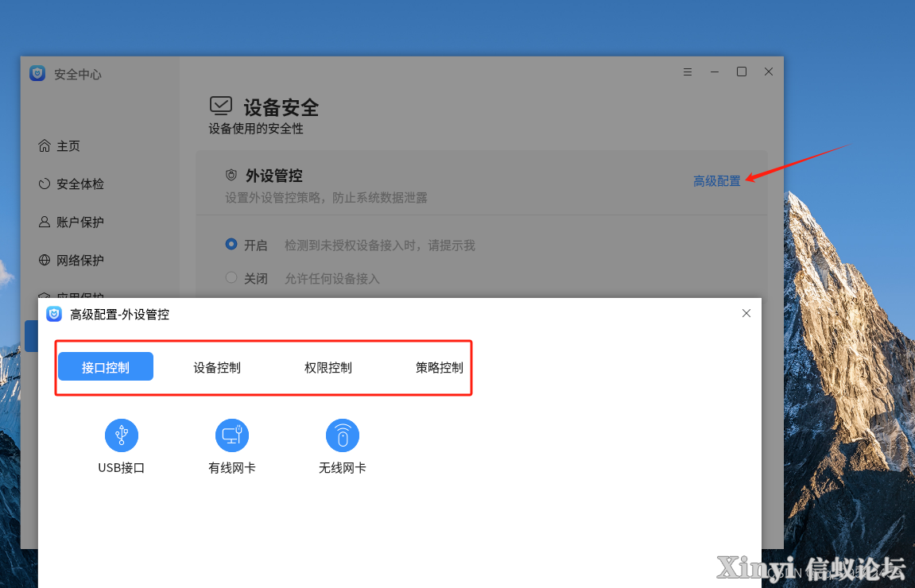This screenshot has height=588, width=915.
Task: Open 账户保护 in the sidebar
Action: [x=71, y=222]
